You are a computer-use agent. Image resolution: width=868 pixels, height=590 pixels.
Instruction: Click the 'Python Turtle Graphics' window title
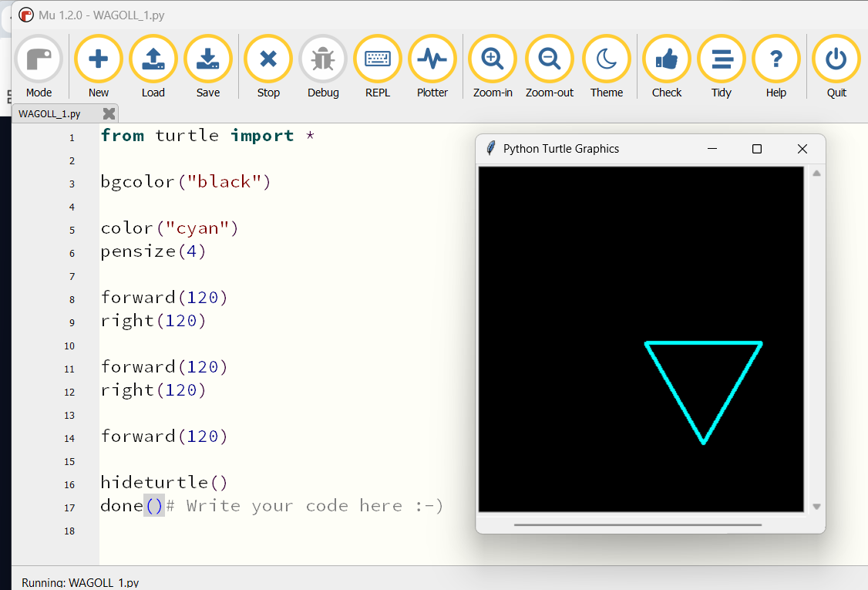click(560, 149)
